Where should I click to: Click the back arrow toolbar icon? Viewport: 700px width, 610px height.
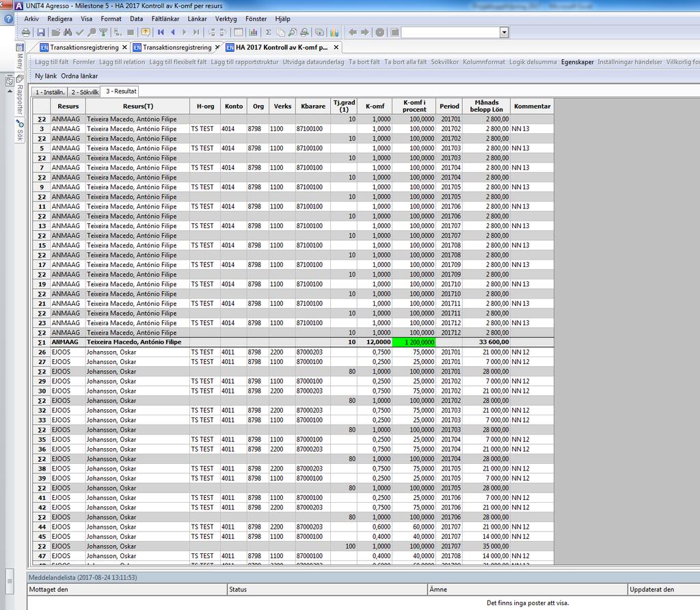353,32
